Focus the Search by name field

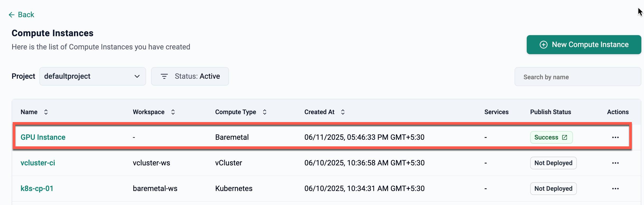click(578, 77)
